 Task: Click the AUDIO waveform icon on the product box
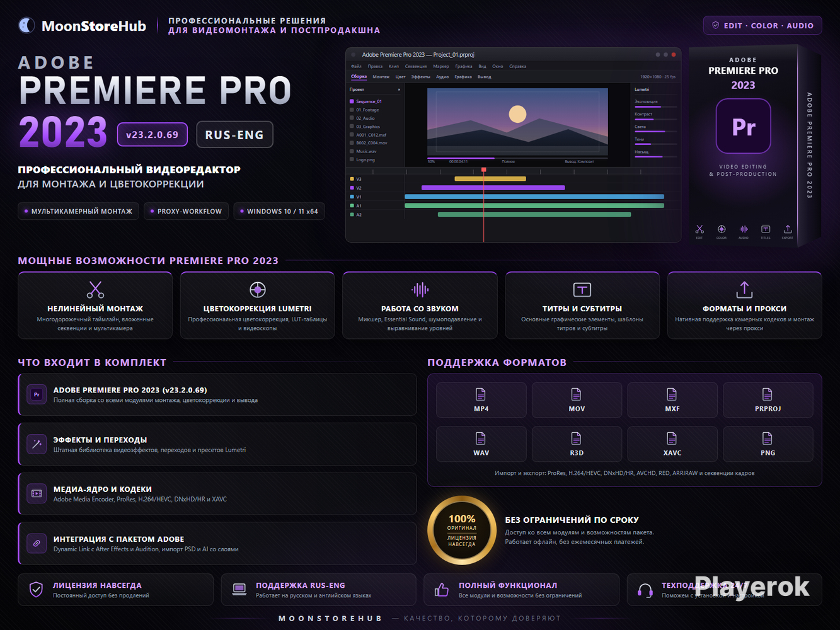[x=744, y=229]
